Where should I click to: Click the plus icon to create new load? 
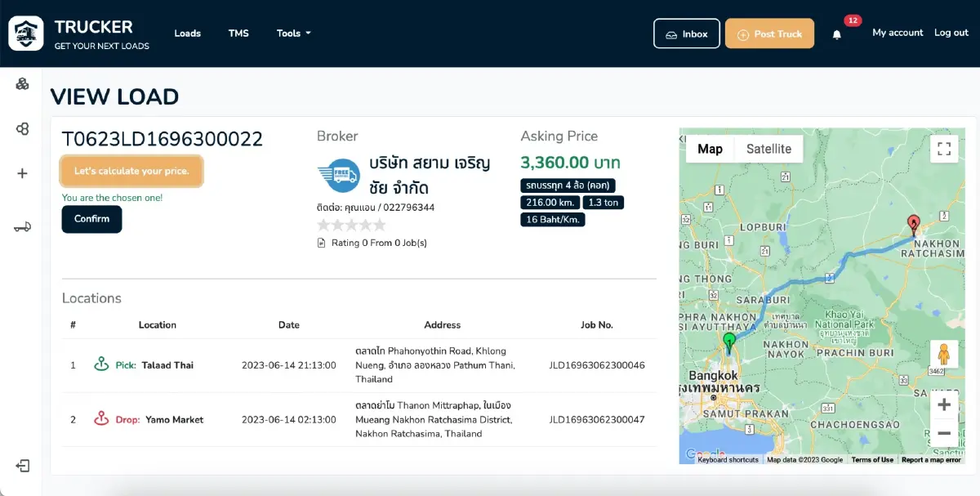(x=22, y=172)
